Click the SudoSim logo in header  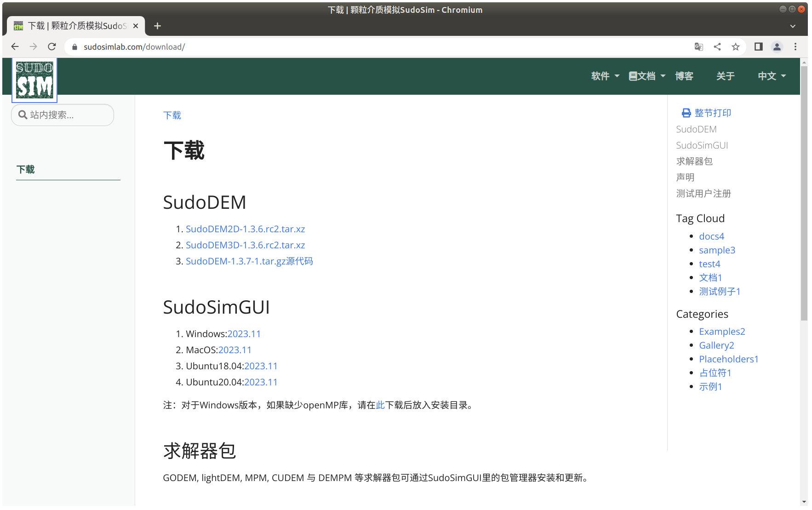point(34,80)
